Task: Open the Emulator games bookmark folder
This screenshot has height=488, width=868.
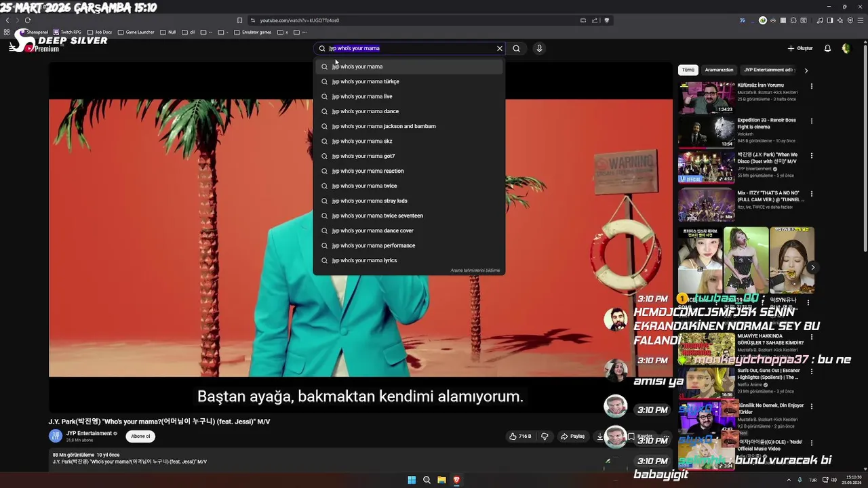Action: click(x=252, y=32)
